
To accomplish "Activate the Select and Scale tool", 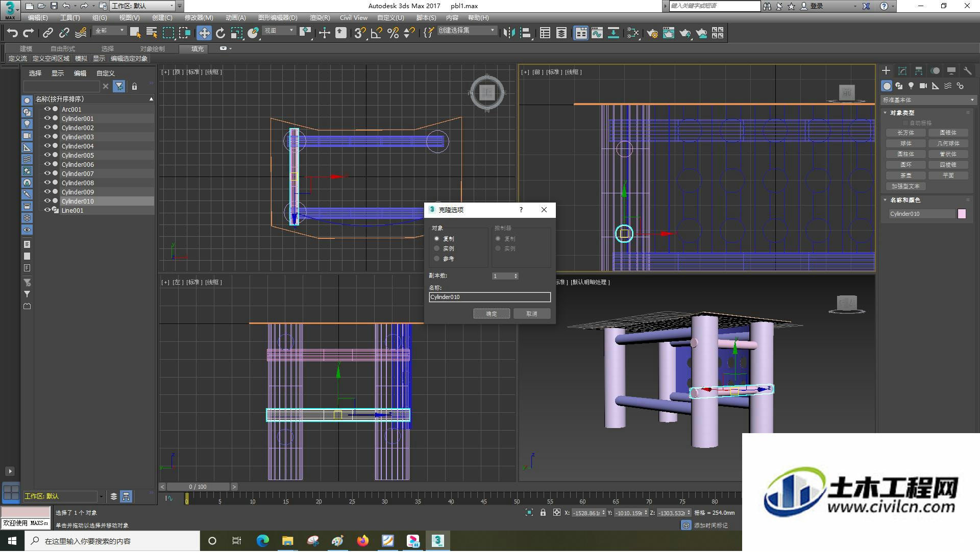I will [x=236, y=33].
